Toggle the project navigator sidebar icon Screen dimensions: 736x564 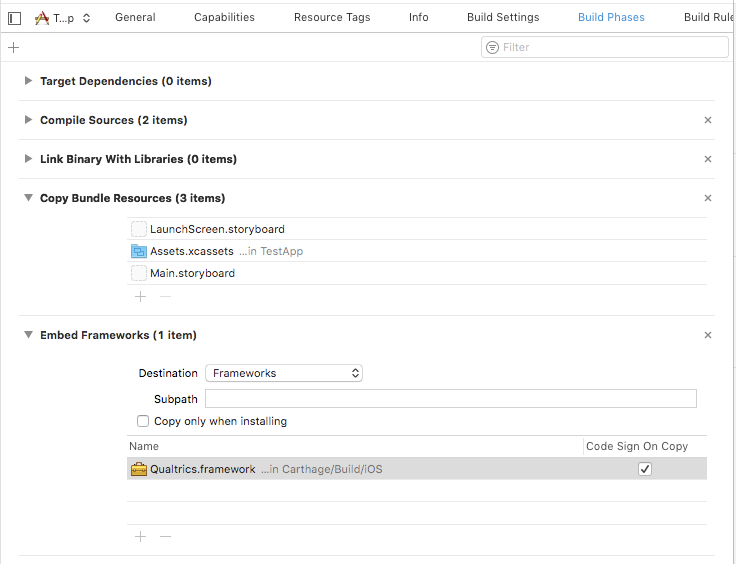pos(15,18)
